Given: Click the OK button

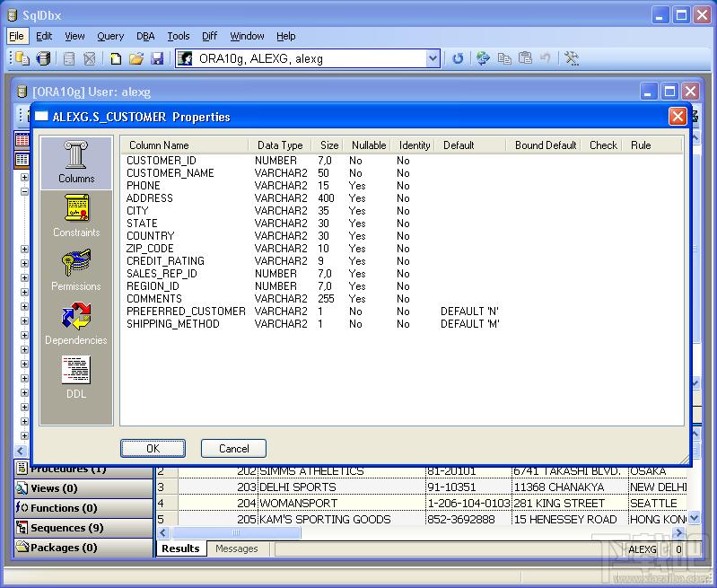Looking at the screenshot, I should [x=153, y=449].
